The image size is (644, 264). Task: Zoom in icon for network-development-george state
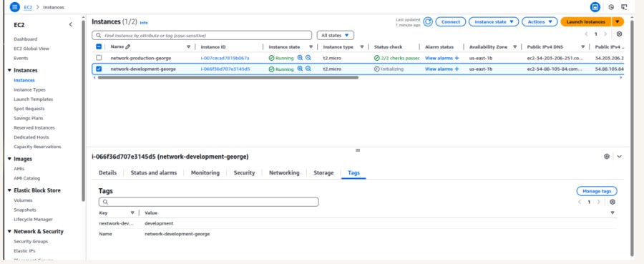[x=300, y=69]
